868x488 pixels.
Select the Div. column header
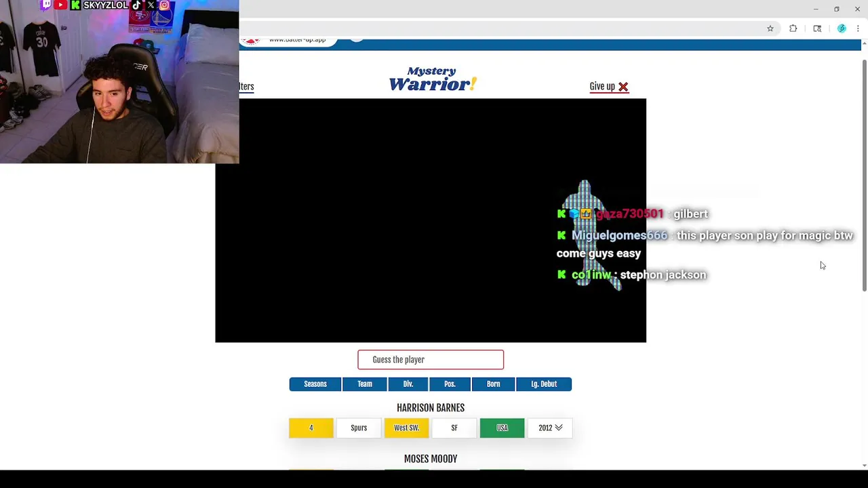(x=408, y=384)
